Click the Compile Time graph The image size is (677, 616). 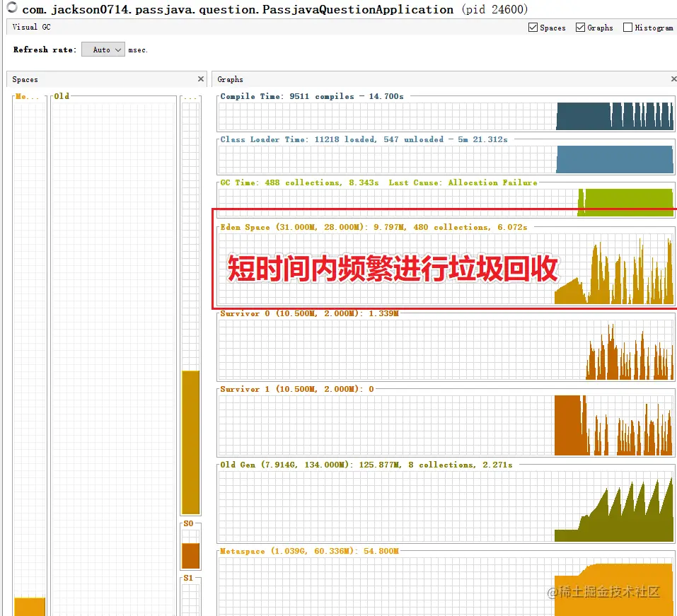click(446, 116)
